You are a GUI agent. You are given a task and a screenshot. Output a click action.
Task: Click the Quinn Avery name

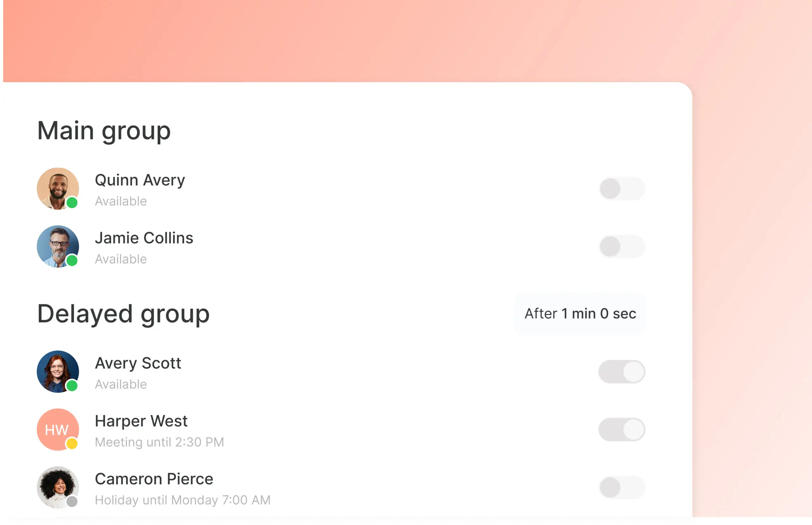pyautogui.click(x=140, y=180)
